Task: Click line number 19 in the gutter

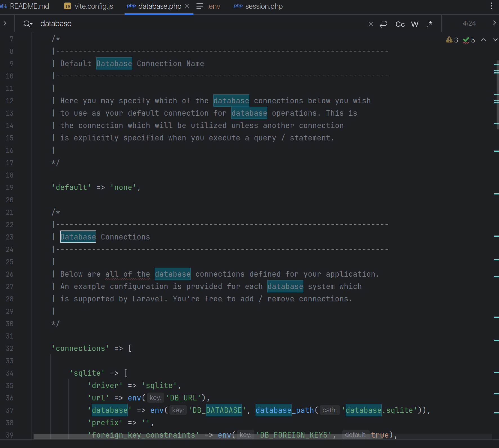Action: [10, 187]
